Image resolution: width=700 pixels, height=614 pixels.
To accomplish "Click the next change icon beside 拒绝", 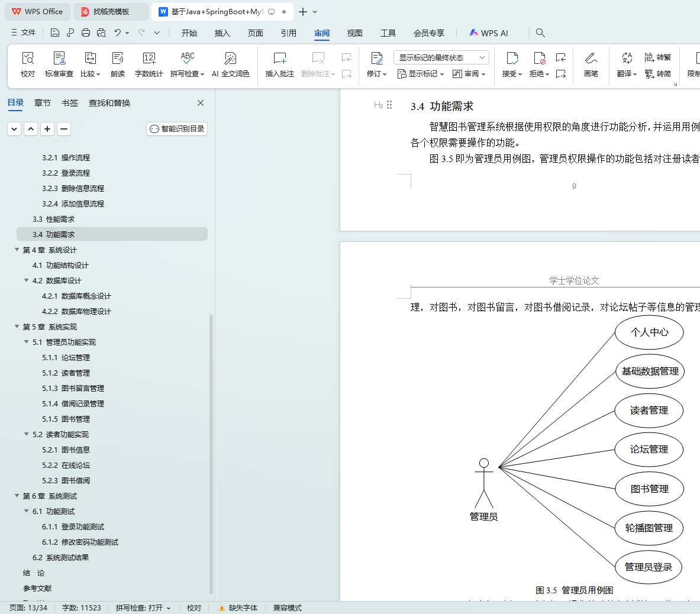I will pos(561,73).
